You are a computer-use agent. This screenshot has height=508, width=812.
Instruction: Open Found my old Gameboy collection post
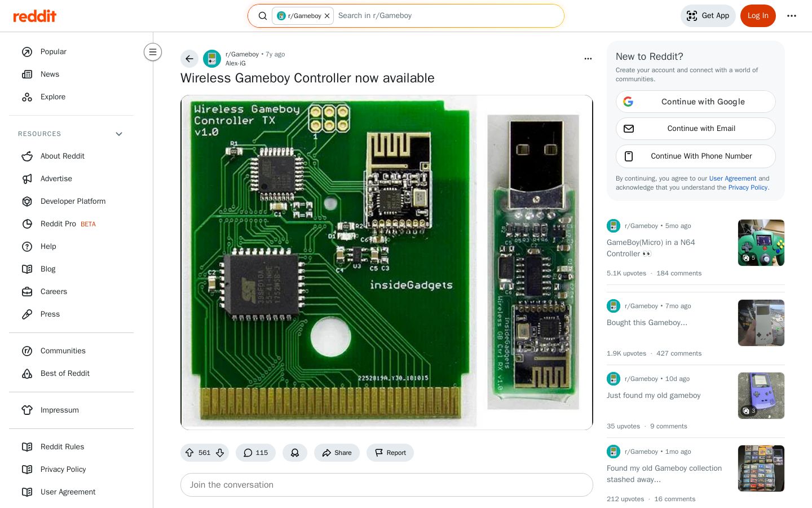(x=664, y=474)
